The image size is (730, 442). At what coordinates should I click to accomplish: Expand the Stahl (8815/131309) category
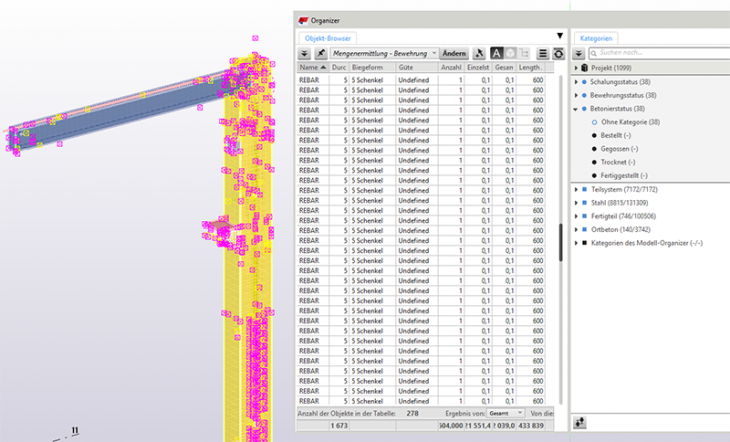(x=577, y=202)
